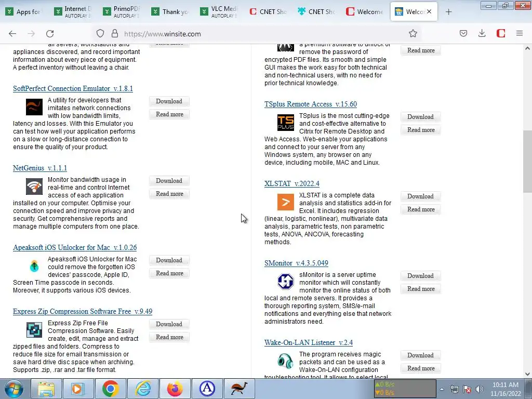This screenshot has width=532, height=399.
Task: Read more about NetGenius
Action: point(169,194)
